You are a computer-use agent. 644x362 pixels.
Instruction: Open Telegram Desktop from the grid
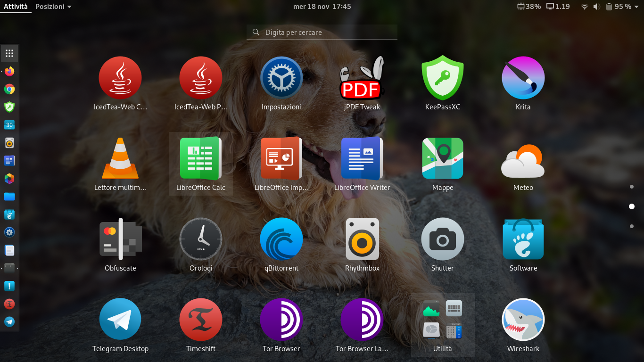pyautogui.click(x=120, y=320)
